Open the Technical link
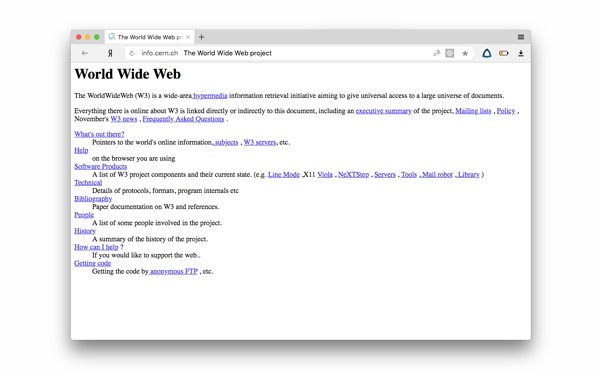600x375 pixels. pyautogui.click(x=88, y=183)
